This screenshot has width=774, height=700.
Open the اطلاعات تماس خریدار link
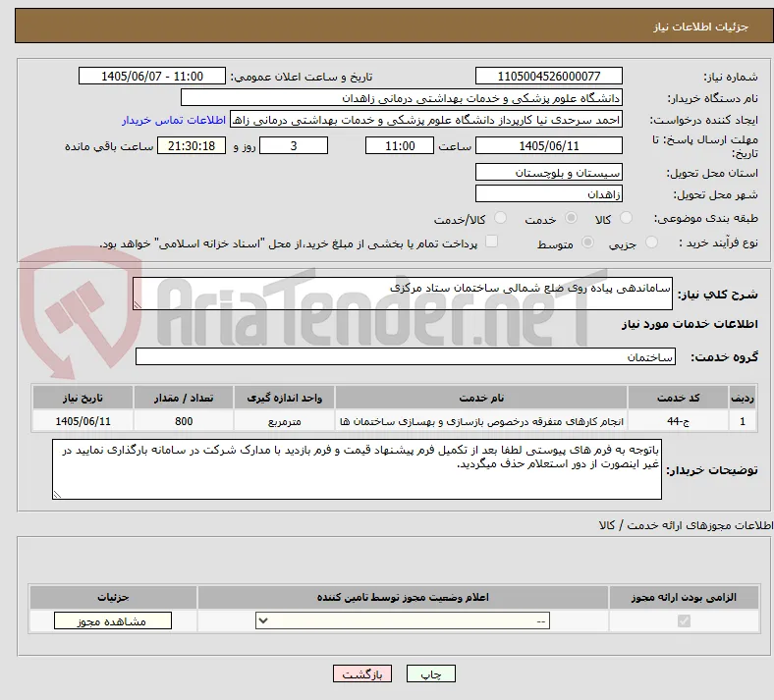[x=174, y=120]
